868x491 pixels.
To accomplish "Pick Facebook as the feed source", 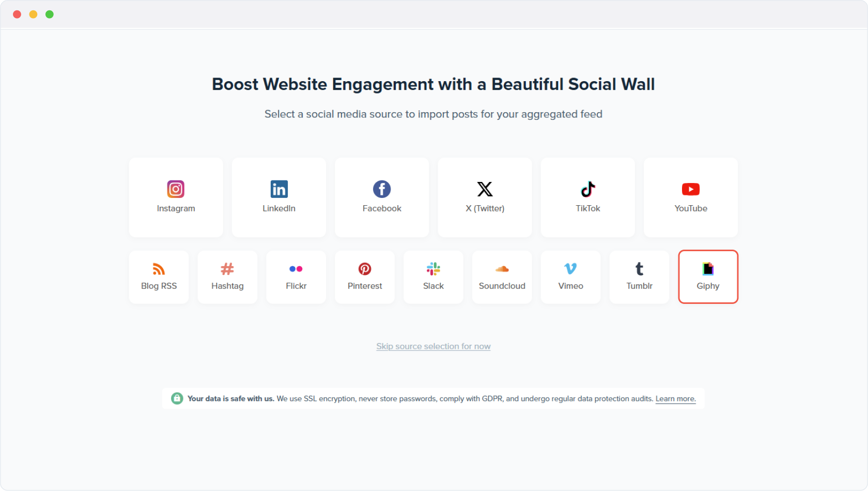I will pyautogui.click(x=382, y=197).
